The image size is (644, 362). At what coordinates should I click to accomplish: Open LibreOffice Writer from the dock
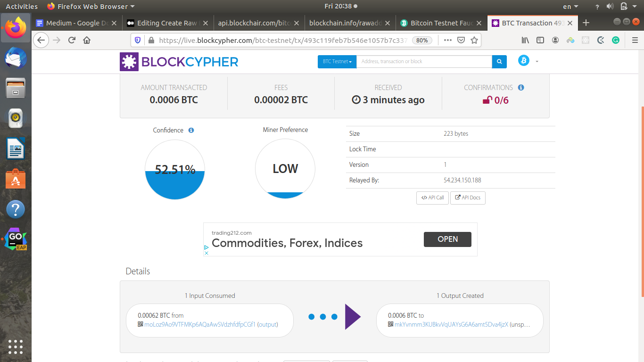16,149
